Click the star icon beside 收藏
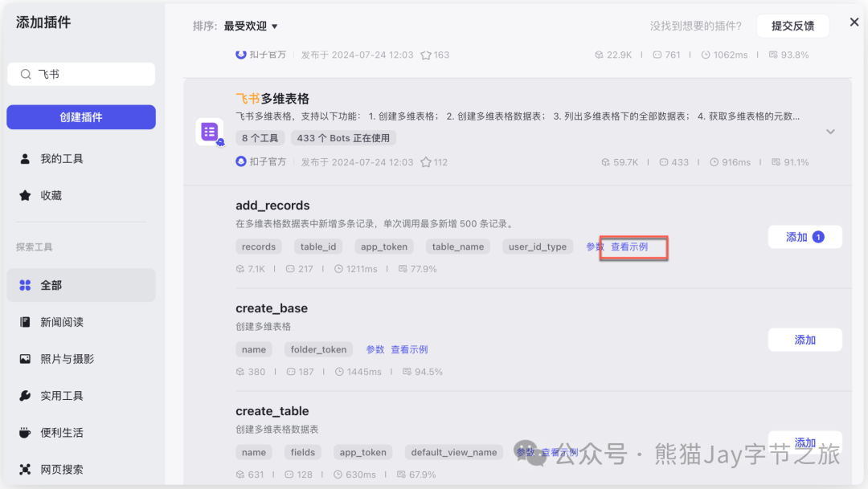The height and width of the screenshot is (489, 868). coord(25,195)
